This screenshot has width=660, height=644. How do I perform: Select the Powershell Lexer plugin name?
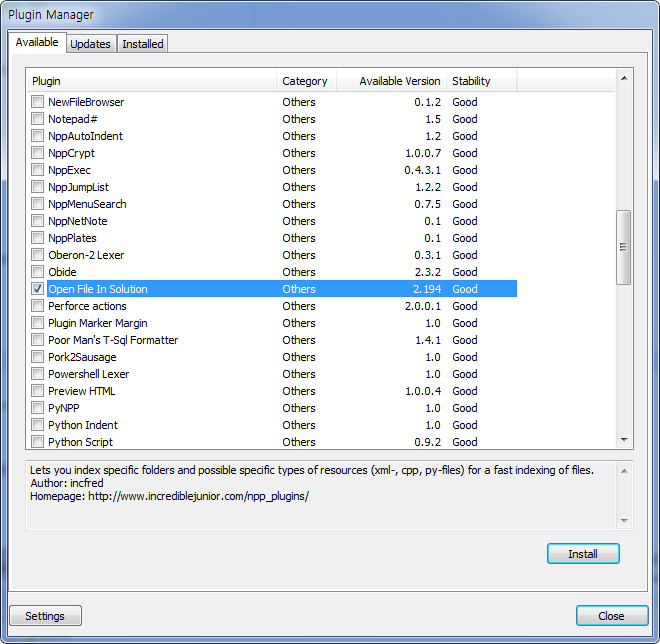88,374
